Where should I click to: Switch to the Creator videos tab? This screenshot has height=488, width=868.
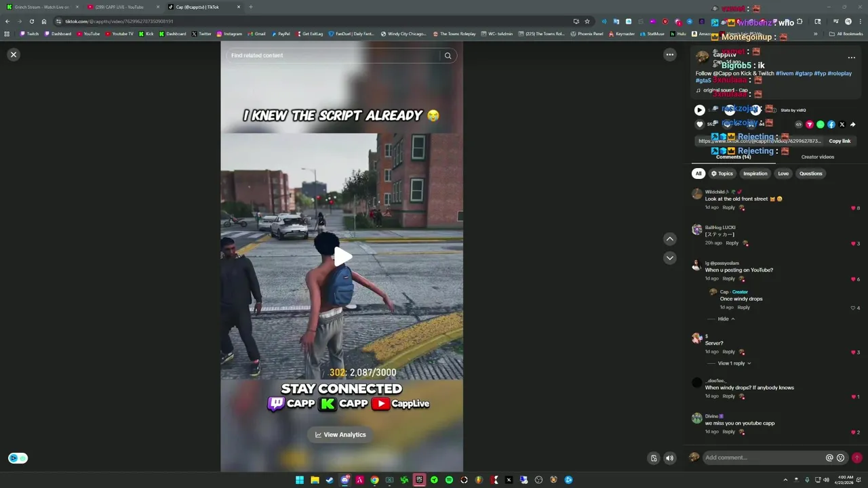click(818, 157)
